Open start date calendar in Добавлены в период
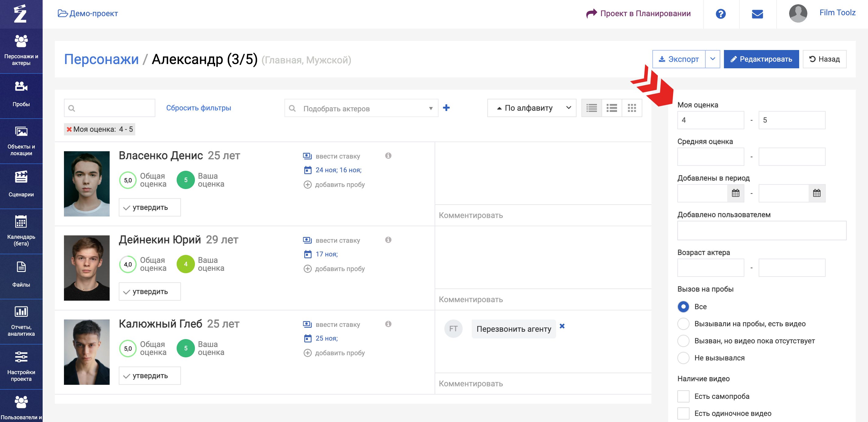 (736, 193)
